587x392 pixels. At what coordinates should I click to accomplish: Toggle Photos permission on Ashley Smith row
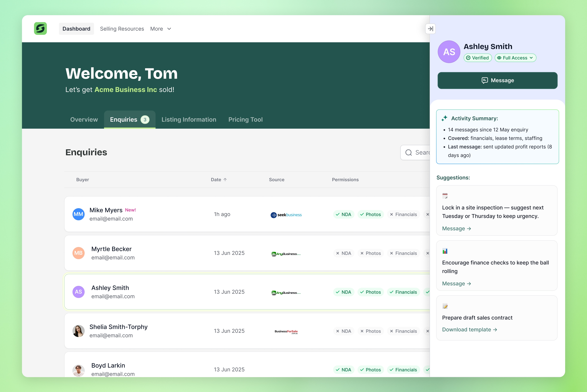tap(371, 292)
